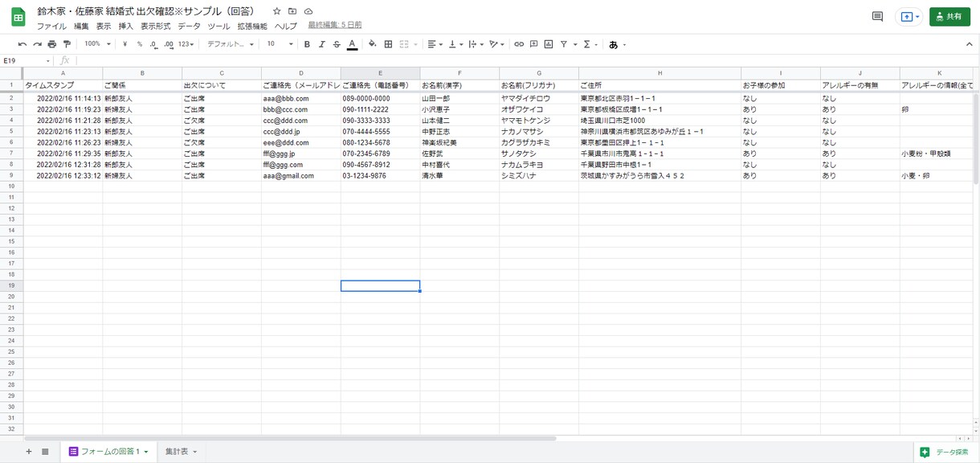
Task: Open the データ menu
Action: point(190,27)
